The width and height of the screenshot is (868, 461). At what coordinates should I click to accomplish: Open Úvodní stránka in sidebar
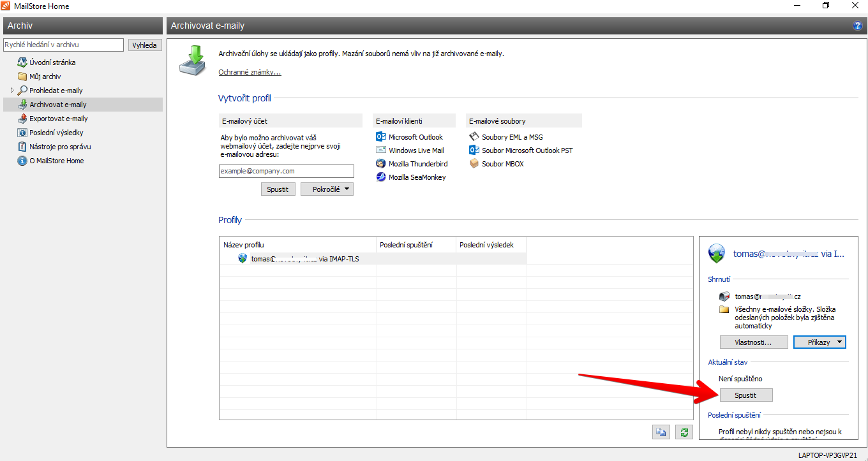52,62
